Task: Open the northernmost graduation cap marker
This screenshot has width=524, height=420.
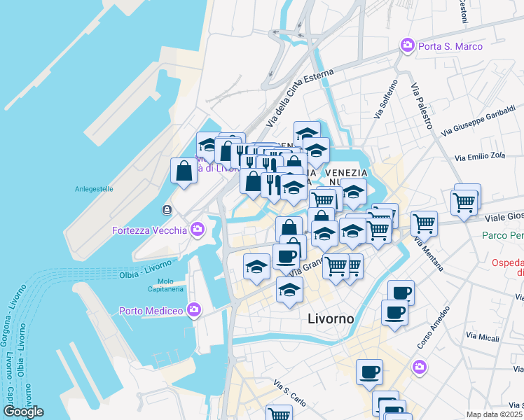Action: coord(307,134)
